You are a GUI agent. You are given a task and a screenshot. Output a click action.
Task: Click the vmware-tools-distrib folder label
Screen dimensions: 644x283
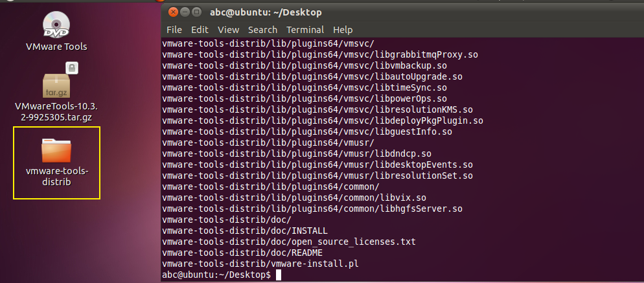coord(56,177)
